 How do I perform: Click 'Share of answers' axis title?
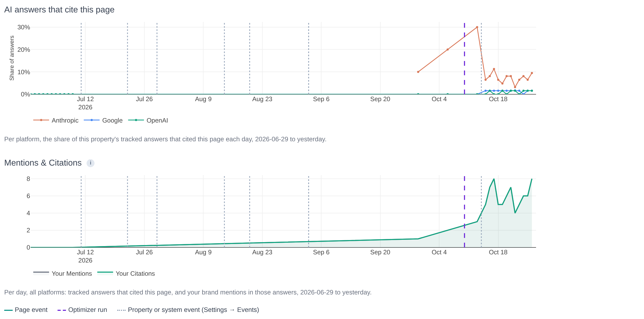coord(12,58)
